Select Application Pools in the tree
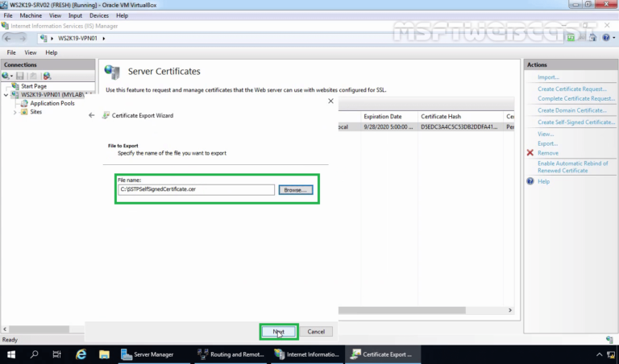Image resolution: width=619 pixels, height=364 pixels. coord(52,103)
